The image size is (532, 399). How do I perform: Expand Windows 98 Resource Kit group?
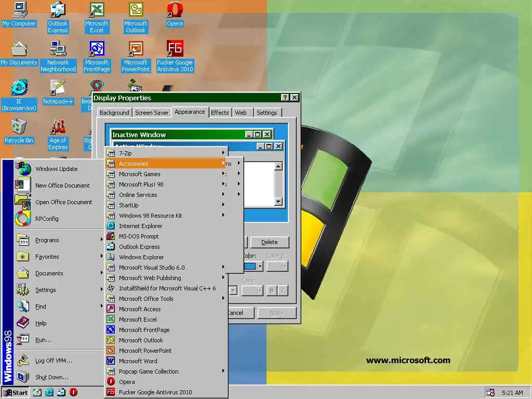pos(166,216)
